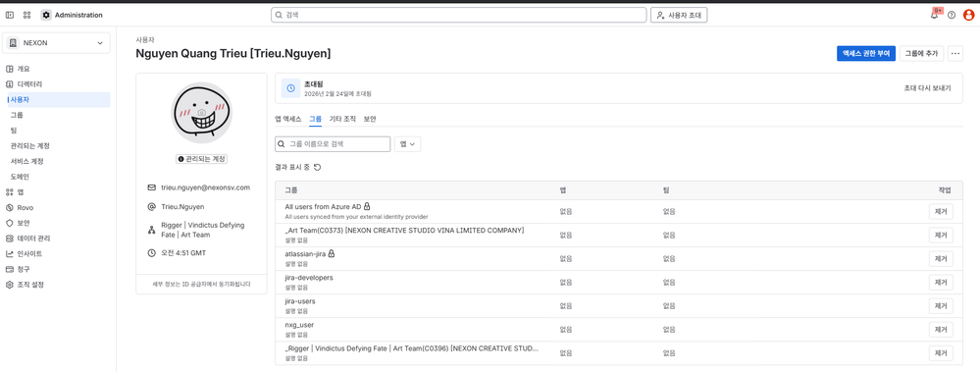The image size is (980, 372).
Task: Open 조직 설정 in the sidebar
Action: point(57,285)
